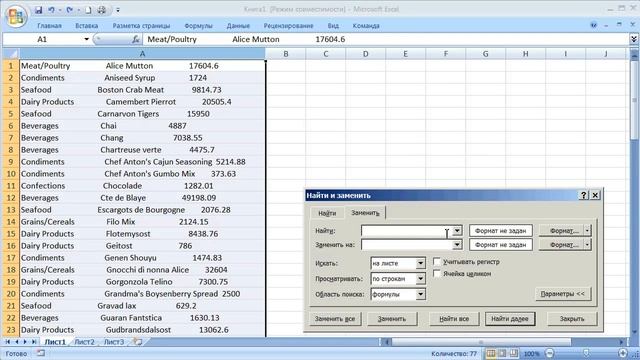Open the Формат arrow in Заменить на row
640x360 pixels.
coord(587,245)
